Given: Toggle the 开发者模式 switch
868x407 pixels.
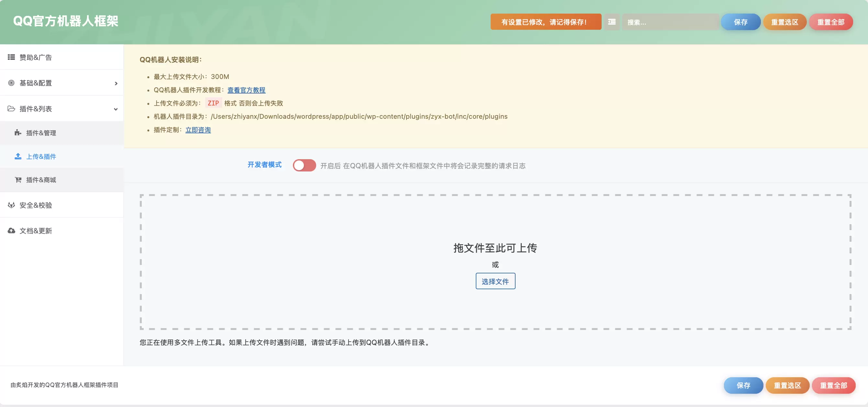Looking at the screenshot, I should (x=304, y=165).
